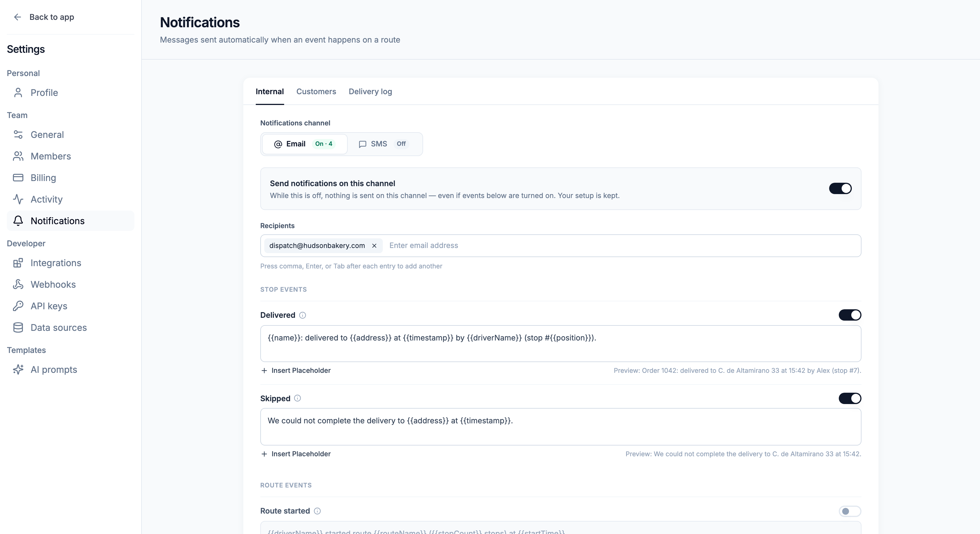Open AI prompts templates
Viewport: 980px width, 534px height.
click(70, 370)
